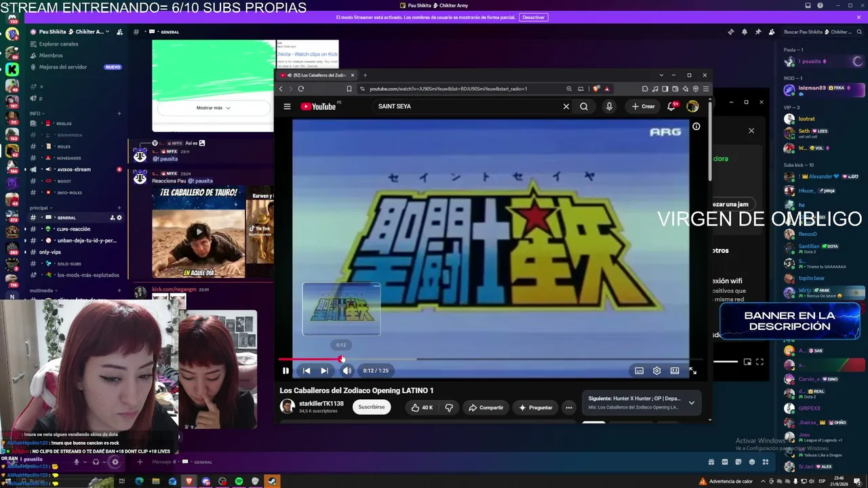Image resolution: width=868 pixels, height=488 pixels.
Task: Reload the YouTube page in Brave
Action: 301,89
